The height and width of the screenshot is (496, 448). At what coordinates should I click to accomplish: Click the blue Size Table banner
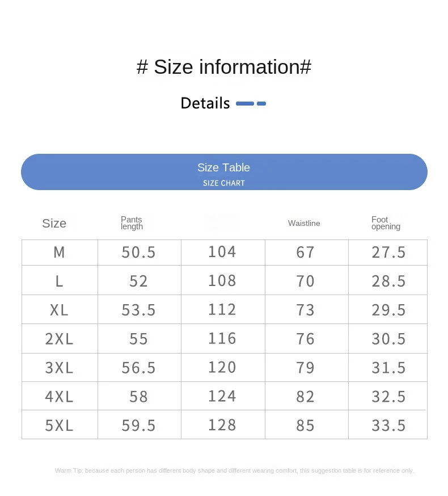coord(224,172)
